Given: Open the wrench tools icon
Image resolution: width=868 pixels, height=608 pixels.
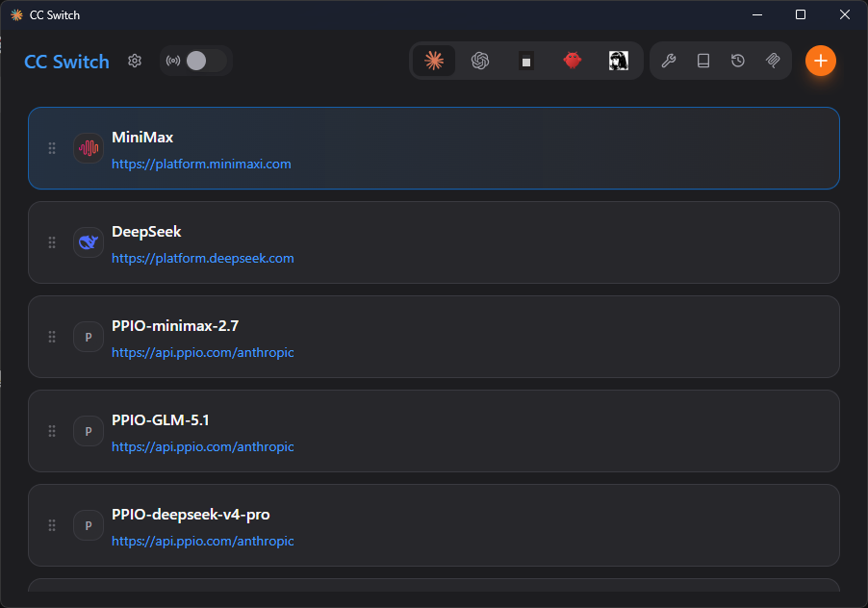Looking at the screenshot, I should [x=668, y=61].
